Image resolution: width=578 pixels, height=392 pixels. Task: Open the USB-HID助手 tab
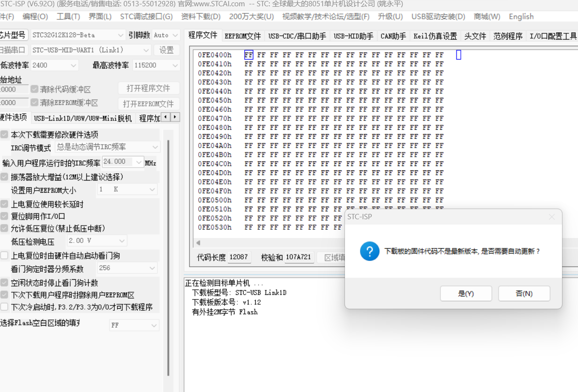(354, 36)
